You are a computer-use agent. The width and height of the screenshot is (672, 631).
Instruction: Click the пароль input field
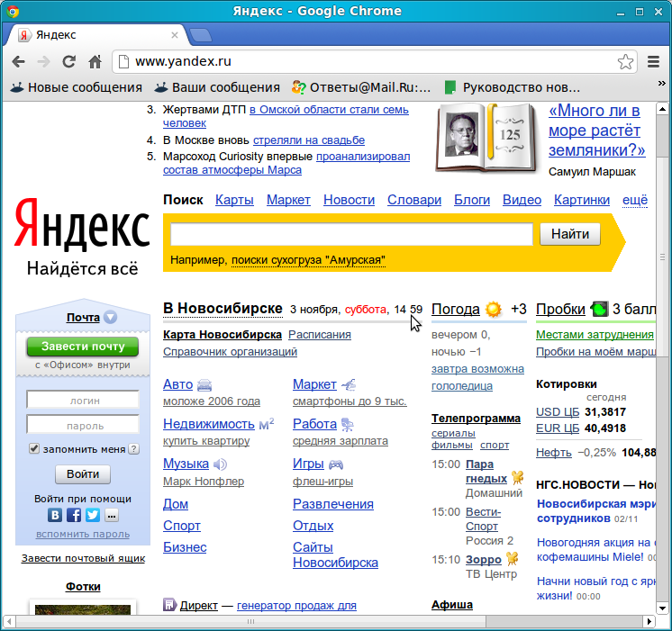tap(83, 425)
